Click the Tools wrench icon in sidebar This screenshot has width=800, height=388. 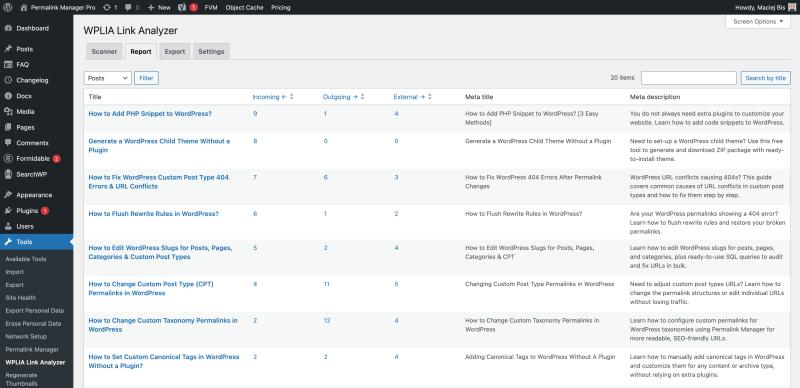click(x=8, y=242)
